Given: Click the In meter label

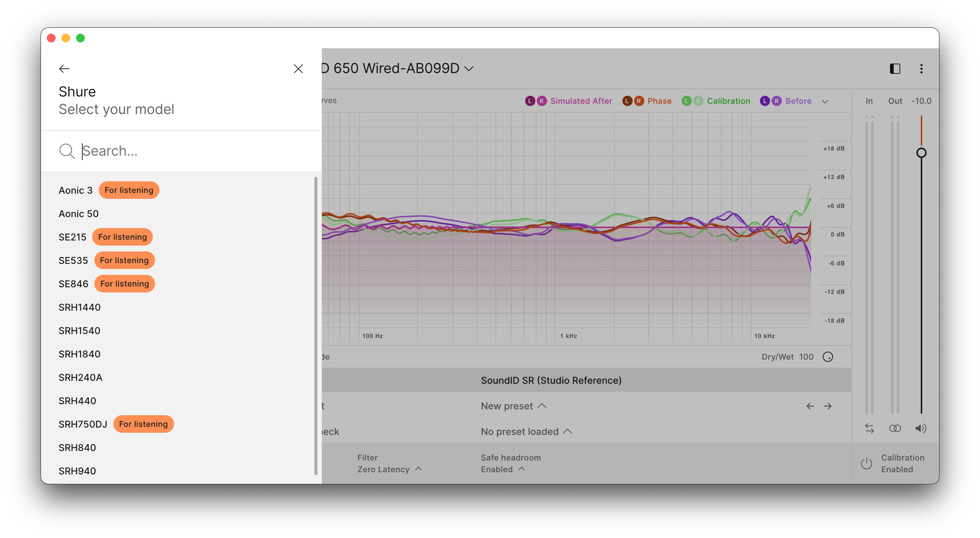Looking at the screenshot, I should (x=869, y=101).
